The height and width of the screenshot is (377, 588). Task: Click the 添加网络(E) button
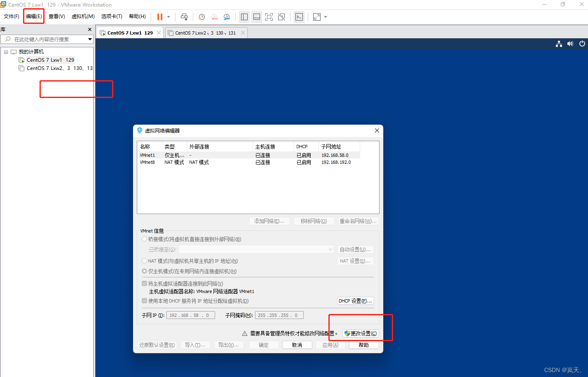click(269, 221)
